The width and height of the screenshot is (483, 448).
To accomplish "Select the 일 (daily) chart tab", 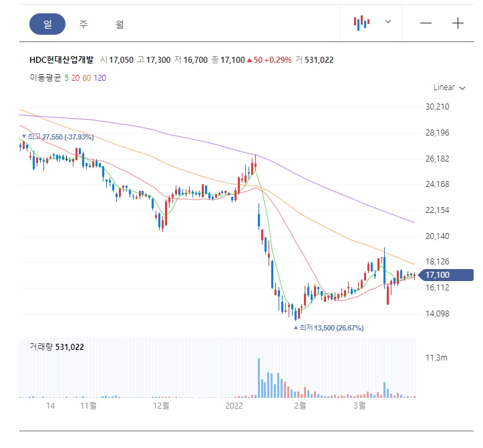I will [x=47, y=24].
